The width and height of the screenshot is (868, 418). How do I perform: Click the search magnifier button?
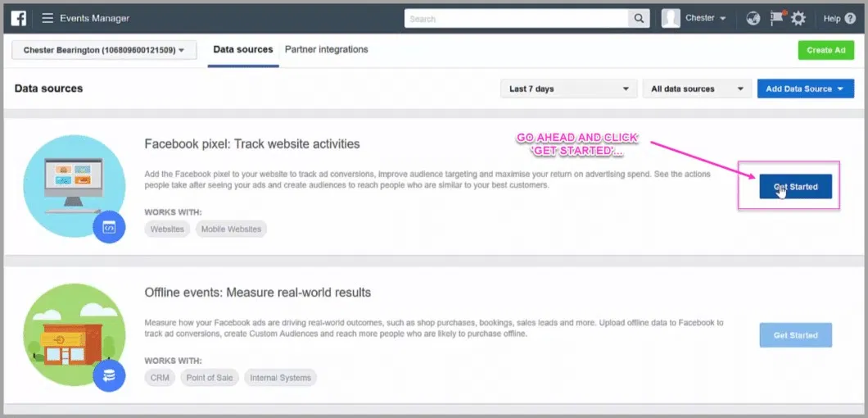click(x=639, y=19)
